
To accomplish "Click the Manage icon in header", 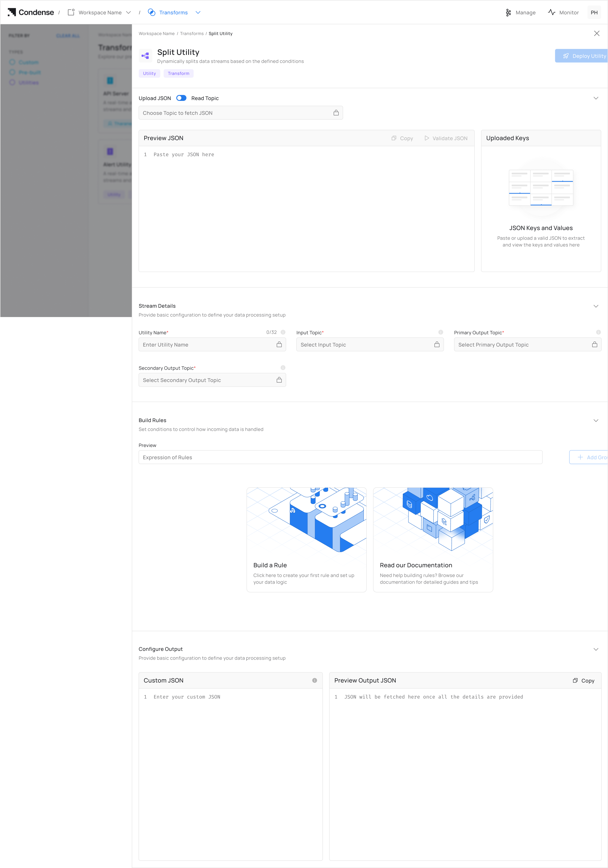I will (x=508, y=12).
